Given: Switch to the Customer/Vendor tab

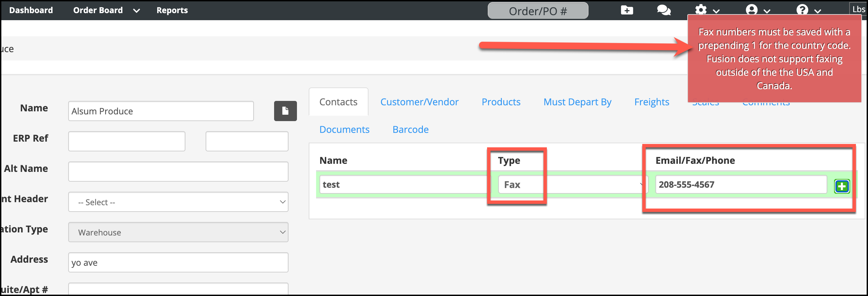Looking at the screenshot, I should (x=419, y=102).
